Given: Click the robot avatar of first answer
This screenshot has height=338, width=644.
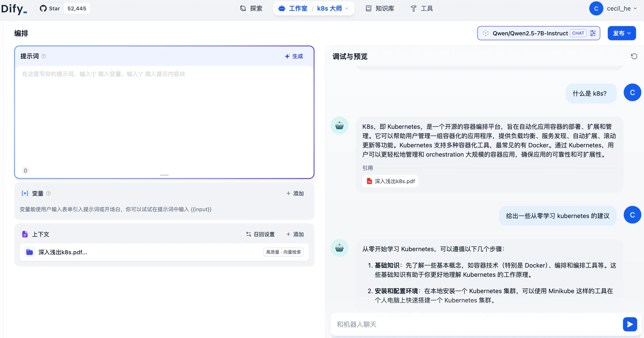Looking at the screenshot, I should [339, 125].
